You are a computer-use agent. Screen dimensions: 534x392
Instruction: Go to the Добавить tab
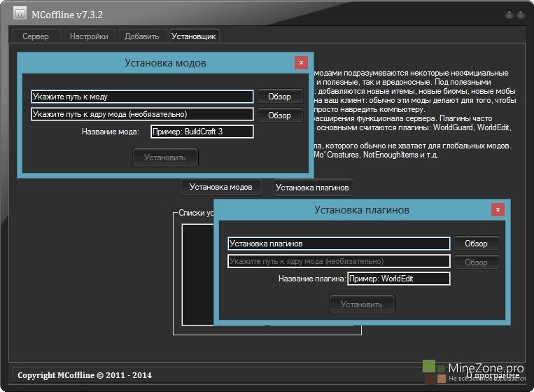click(x=142, y=36)
